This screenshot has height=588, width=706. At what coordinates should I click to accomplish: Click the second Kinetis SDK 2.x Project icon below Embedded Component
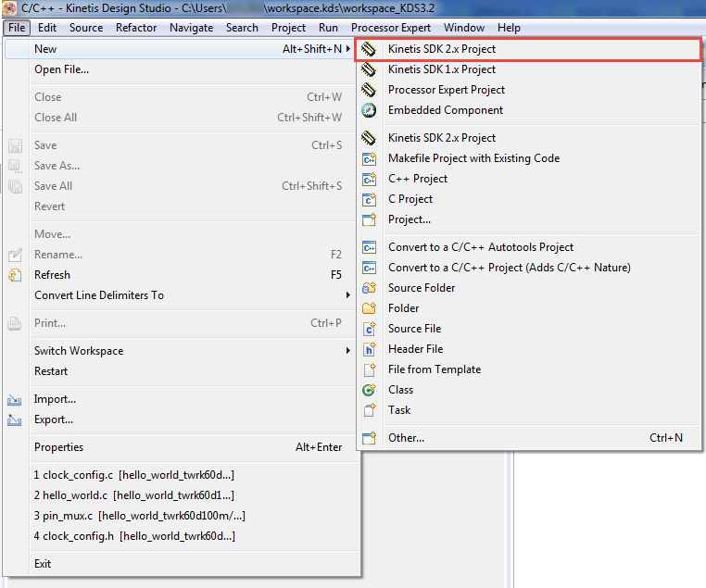[369, 138]
